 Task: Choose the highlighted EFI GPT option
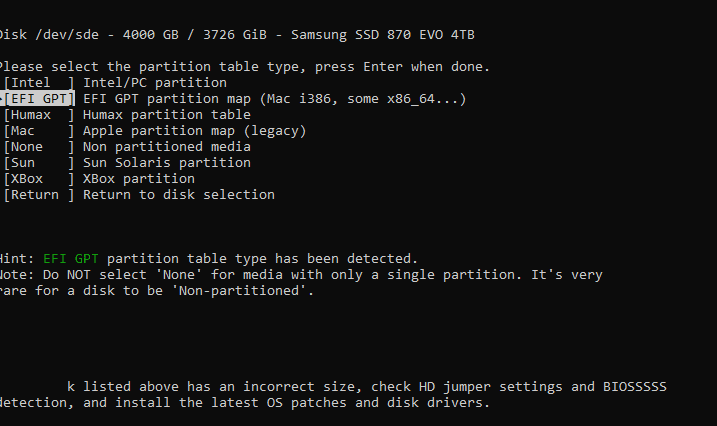[38, 99]
